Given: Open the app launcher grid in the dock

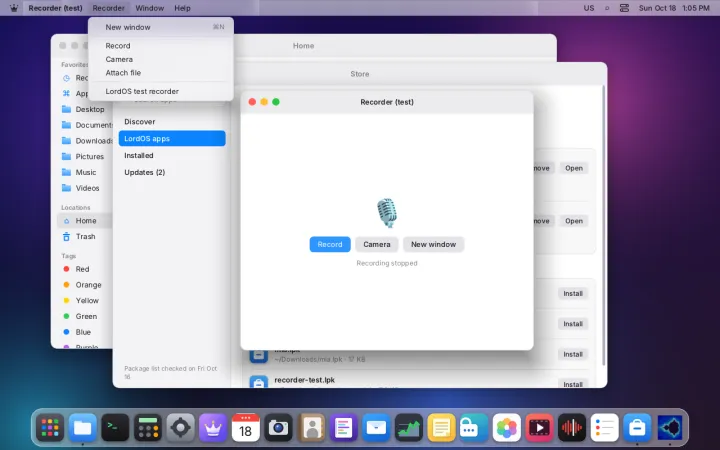Looking at the screenshot, I should click(x=50, y=428).
